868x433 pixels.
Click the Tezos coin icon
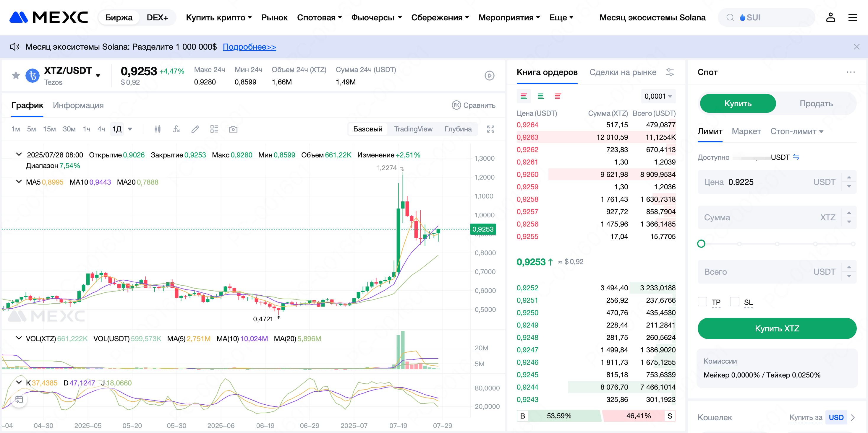[33, 75]
